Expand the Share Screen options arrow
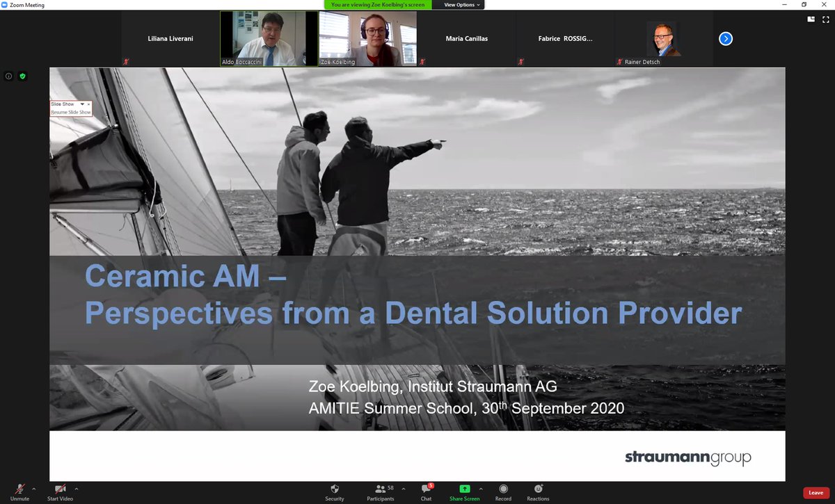 pyautogui.click(x=481, y=488)
